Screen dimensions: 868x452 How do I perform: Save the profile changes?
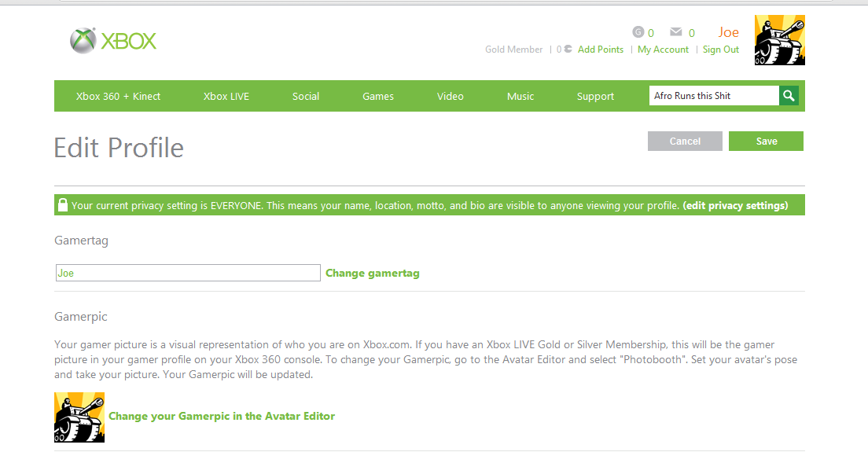point(766,141)
